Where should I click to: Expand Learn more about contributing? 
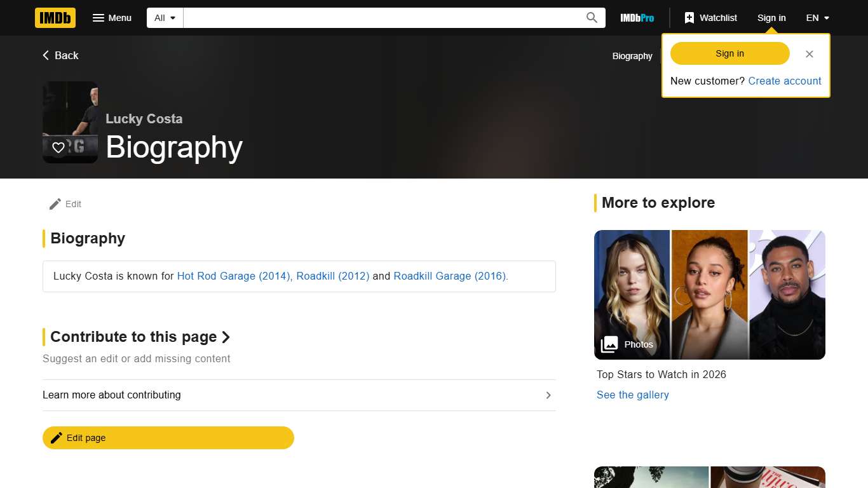tap(548, 395)
